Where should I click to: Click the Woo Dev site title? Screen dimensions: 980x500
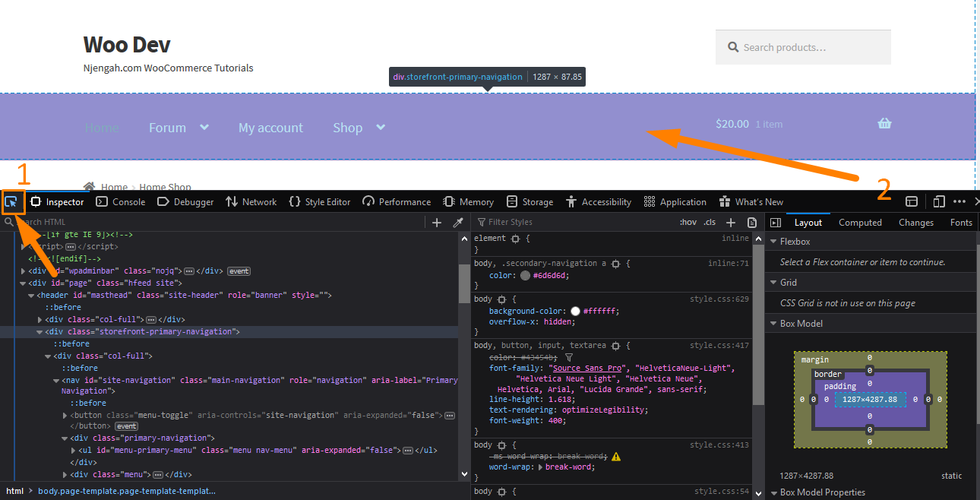pos(127,44)
